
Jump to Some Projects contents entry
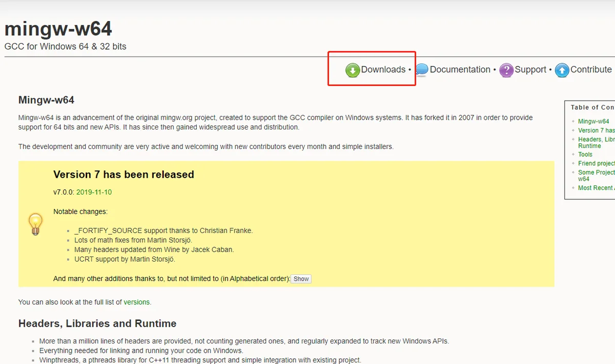(x=597, y=176)
